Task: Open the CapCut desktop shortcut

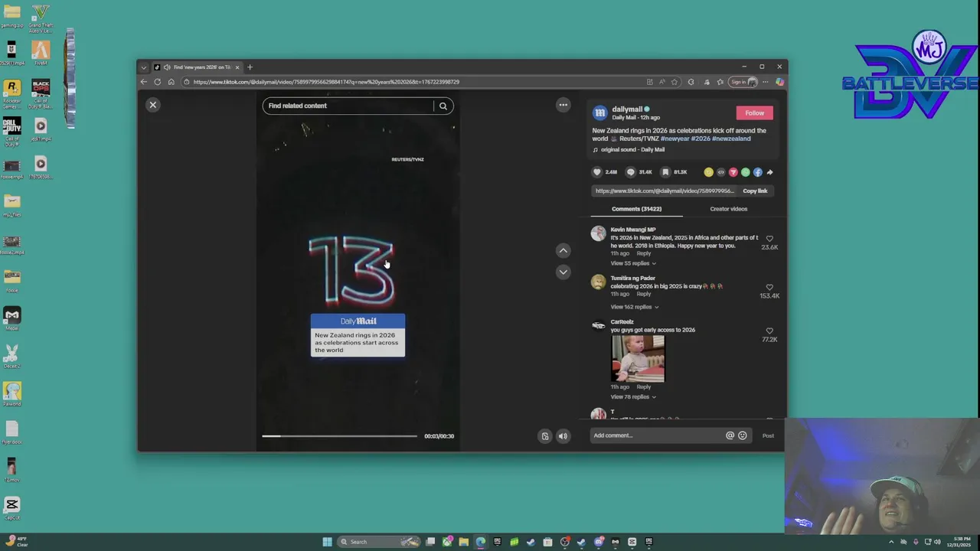Action: tap(11, 508)
